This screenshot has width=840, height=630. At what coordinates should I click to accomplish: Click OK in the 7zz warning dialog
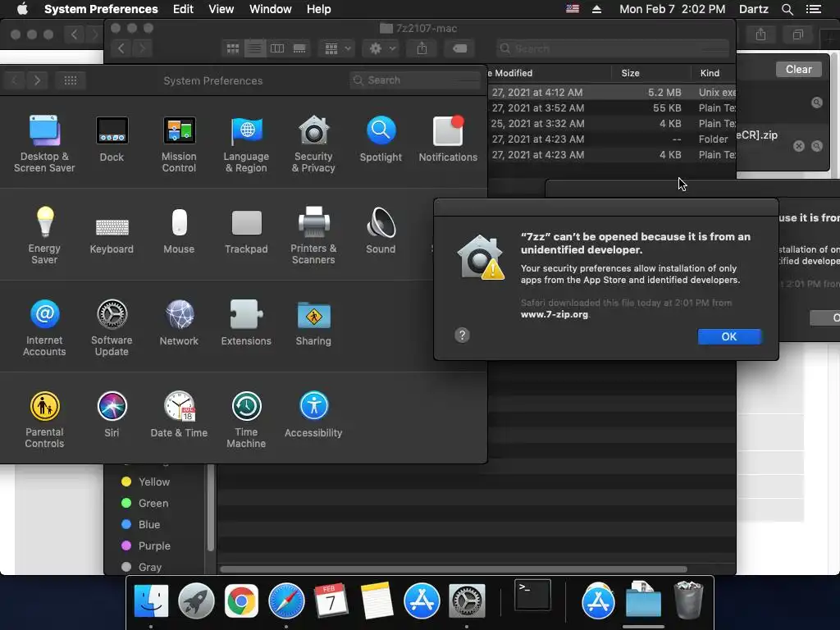pyautogui.click(x=728, y=336)
